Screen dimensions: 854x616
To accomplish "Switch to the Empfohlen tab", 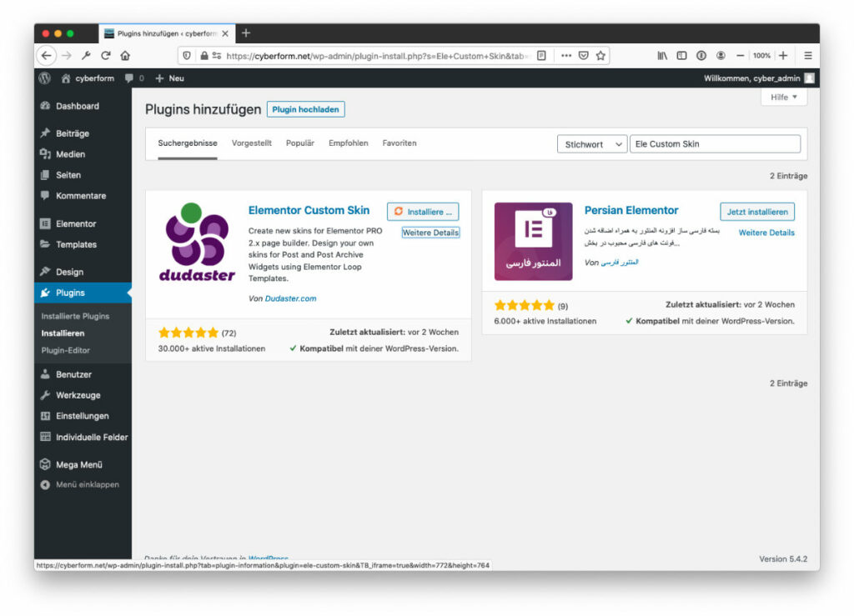I will pyautogui.click(x=349, y=143).
